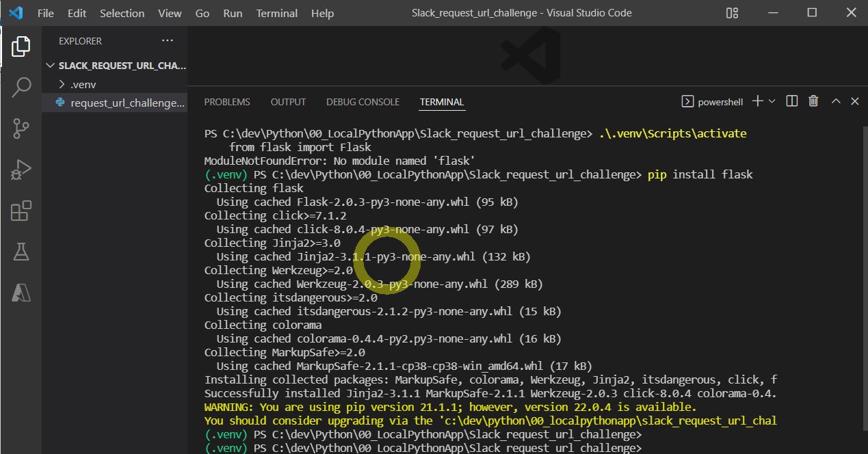Kill the terminal with the trash icon
Viewport: 868px width, 454px height.
tap(813, 101)
